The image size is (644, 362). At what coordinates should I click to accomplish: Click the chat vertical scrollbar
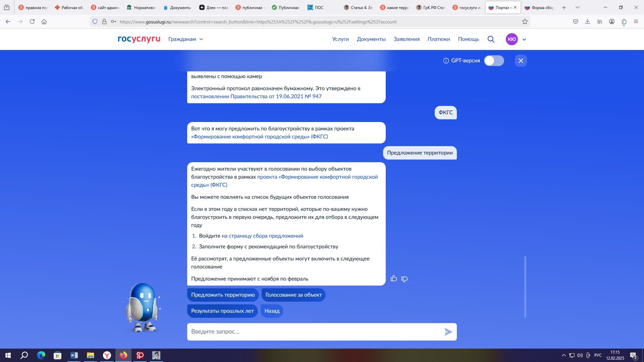(525, 287)
